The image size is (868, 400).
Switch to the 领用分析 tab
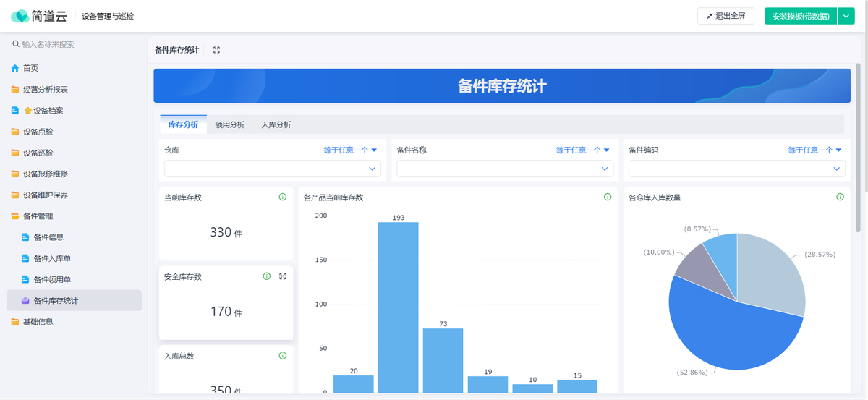(x=229, y=124)
